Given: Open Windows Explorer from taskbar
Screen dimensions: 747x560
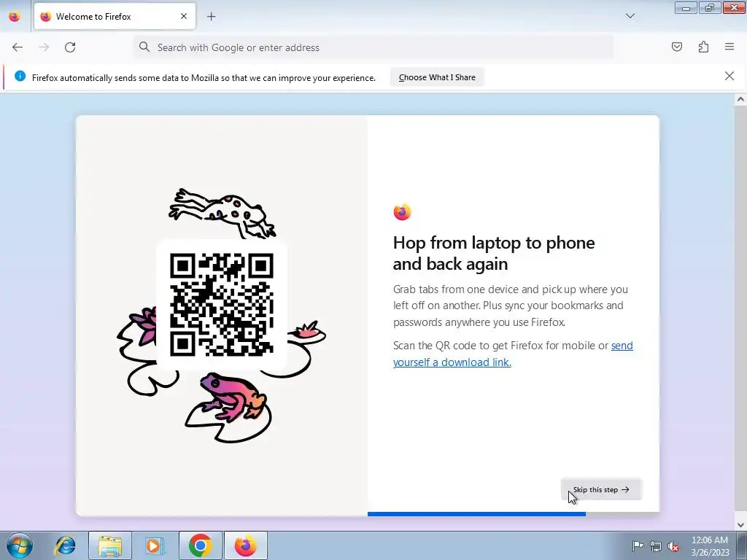Looking at the screenshot, I should [110, 545].
